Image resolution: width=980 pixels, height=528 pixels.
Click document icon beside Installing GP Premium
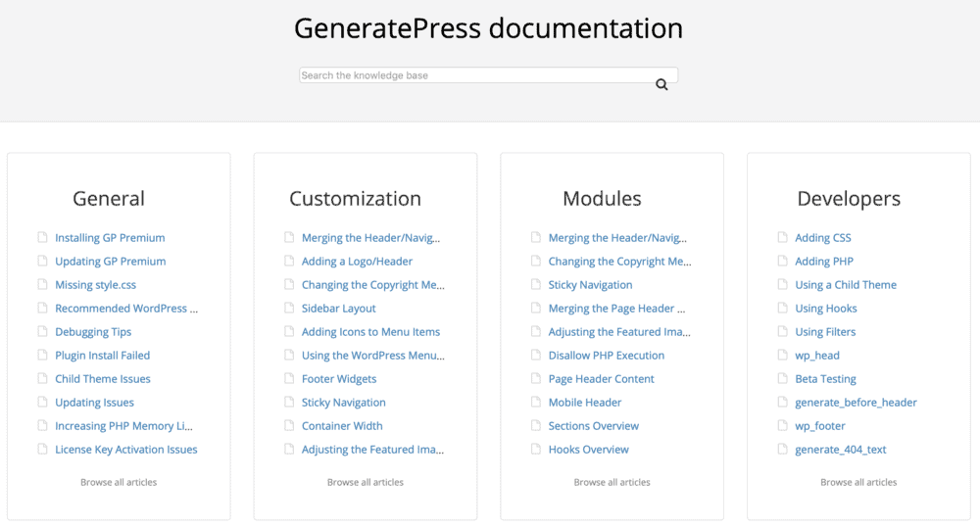(42, 237)
